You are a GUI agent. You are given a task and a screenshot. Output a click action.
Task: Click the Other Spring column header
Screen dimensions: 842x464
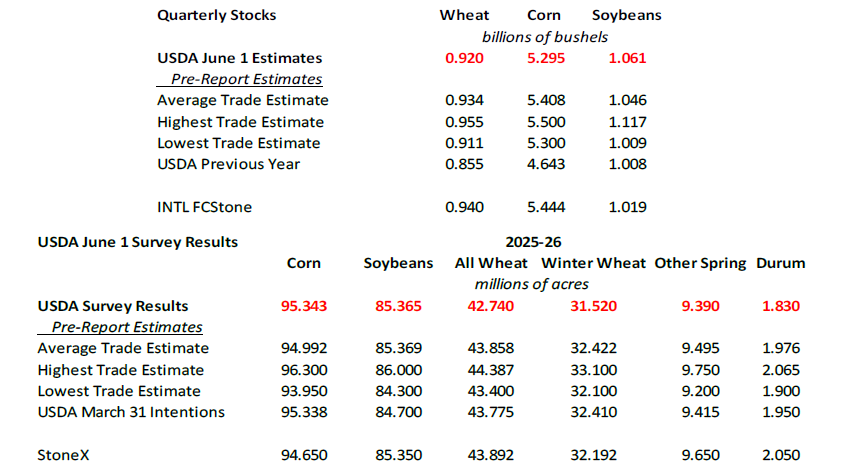click(x=700, y=263)
